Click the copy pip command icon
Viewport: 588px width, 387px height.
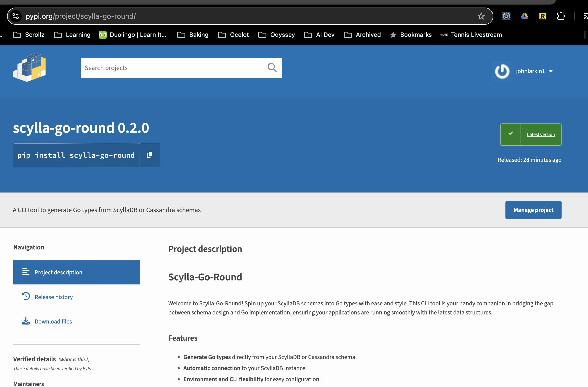149,155
